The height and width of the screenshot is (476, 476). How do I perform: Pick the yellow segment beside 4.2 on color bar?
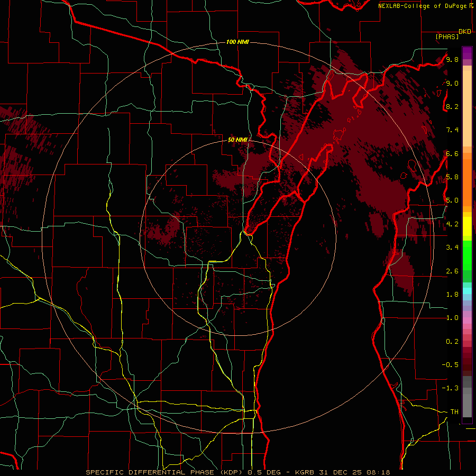click(467, 226)
